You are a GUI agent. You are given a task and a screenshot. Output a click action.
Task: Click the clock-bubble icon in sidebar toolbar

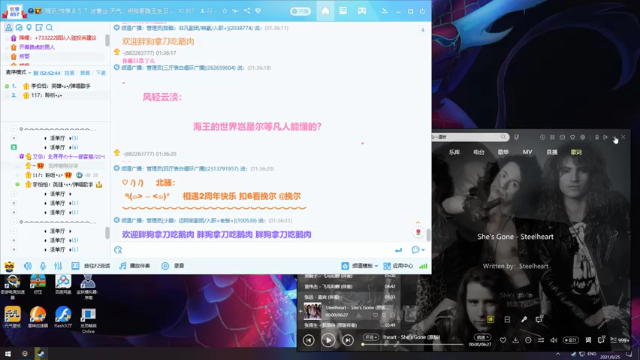19,27
